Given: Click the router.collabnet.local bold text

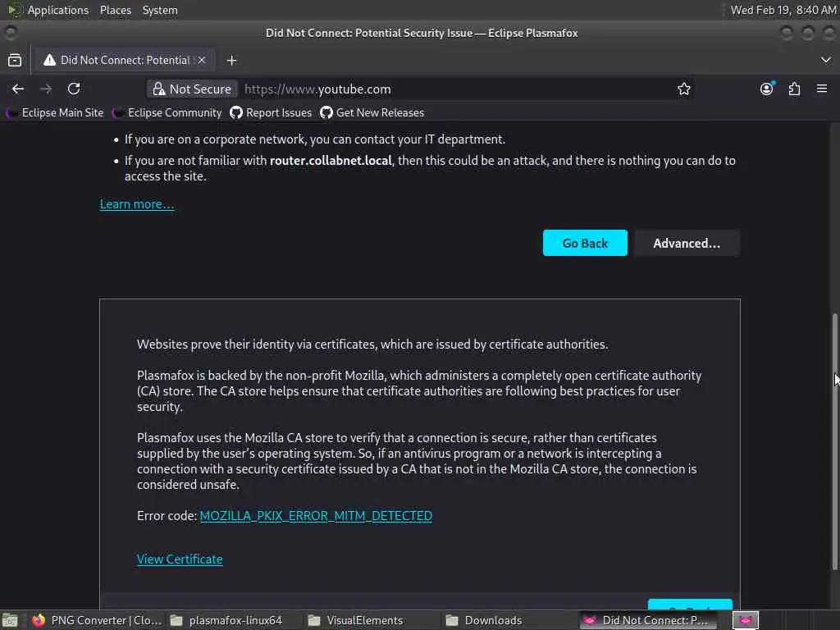Looking at the screenshot, I should [331, 161].
